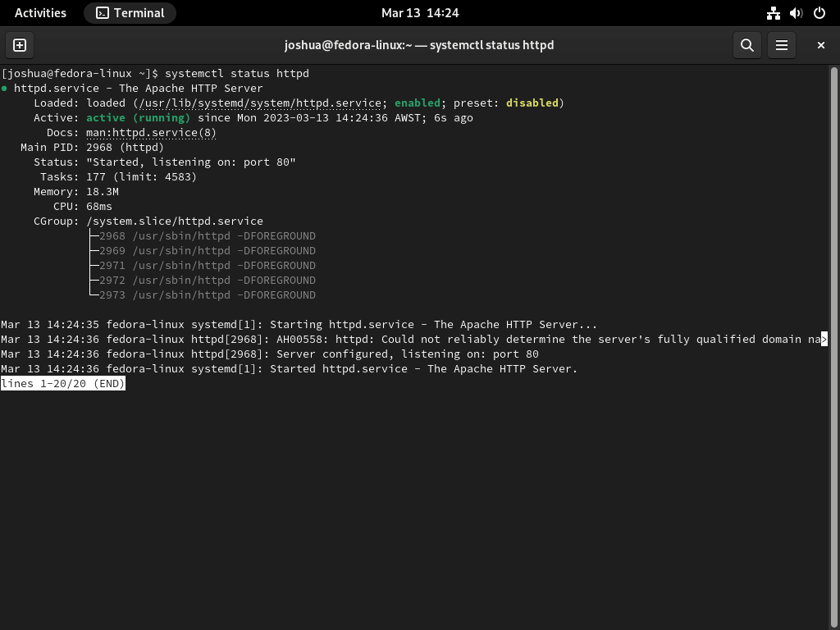The width and height of the screenshot is (840, 630).
Task: Open the Activities overview
Action: pos(40,12)
